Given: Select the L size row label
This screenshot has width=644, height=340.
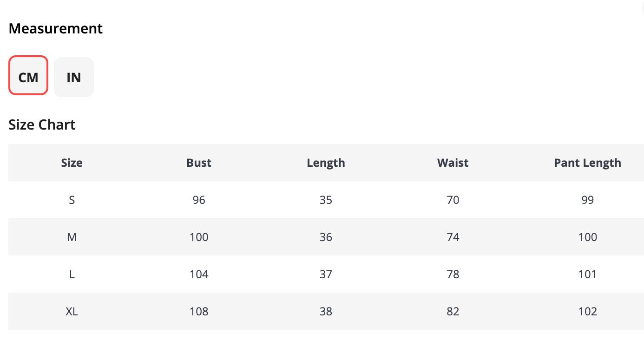Looking at the screenshot, I should (x=72, y=275).
